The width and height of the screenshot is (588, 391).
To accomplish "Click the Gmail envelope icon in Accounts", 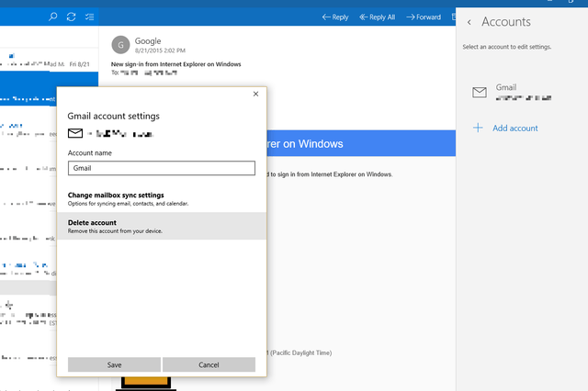I will pyautogui.click(x=480, y=92).
